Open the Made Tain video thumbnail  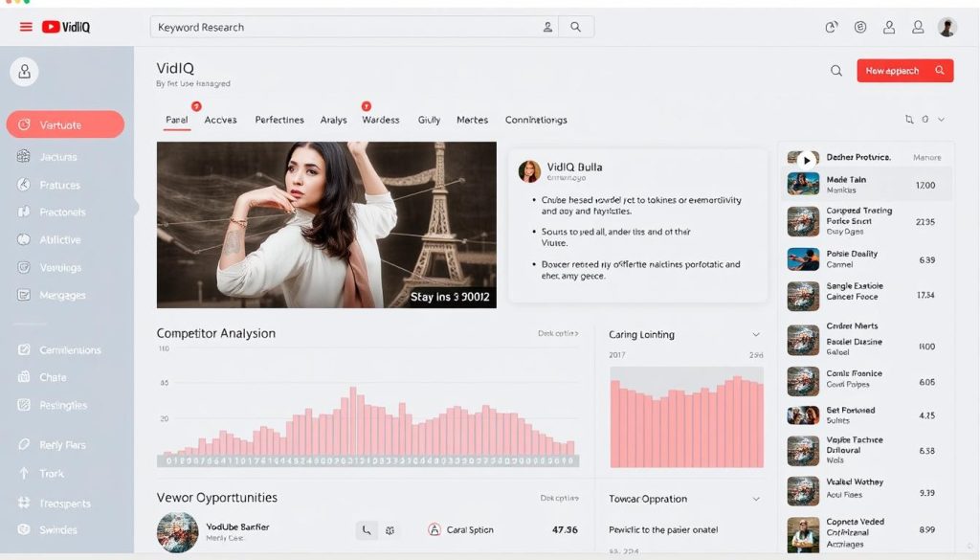click(x=802, y=182)
